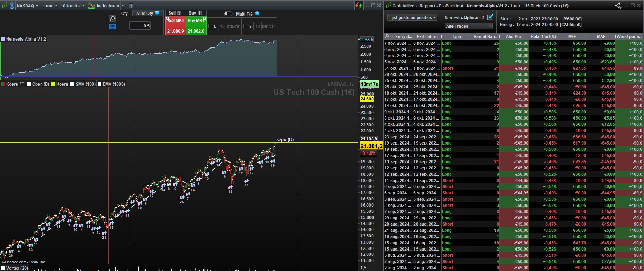The height and width of the screenshot is (271, 644).
Task: Click the 24.600 yellow price axis label
Action: [x=367, y=99]
